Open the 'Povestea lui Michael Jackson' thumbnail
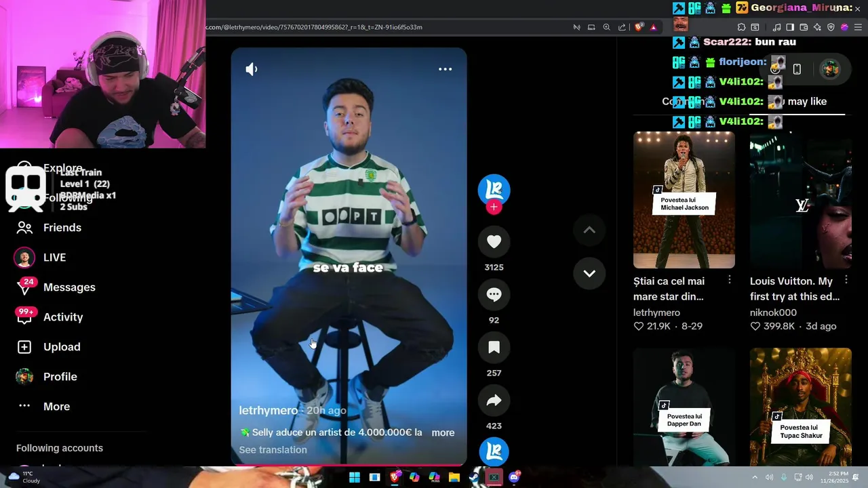Image resolution: width=868 pixels, height=488 pixels. (x=684, y=200)
